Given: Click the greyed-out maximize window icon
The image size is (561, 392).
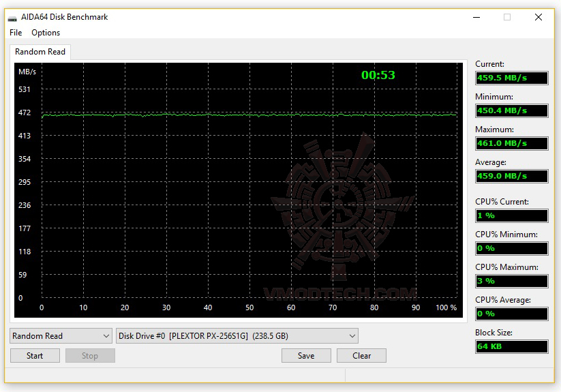Looking at the screenshot, I should [x=507, y=17].
